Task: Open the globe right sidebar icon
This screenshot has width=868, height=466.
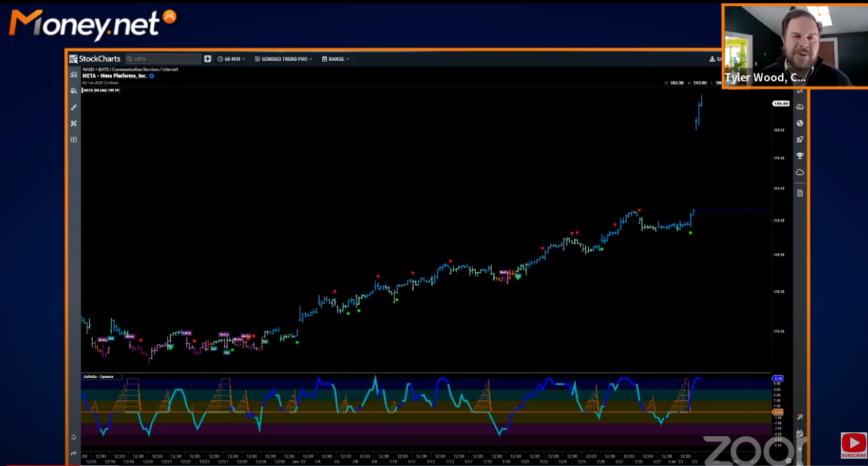Action: [x=800, y=123]
